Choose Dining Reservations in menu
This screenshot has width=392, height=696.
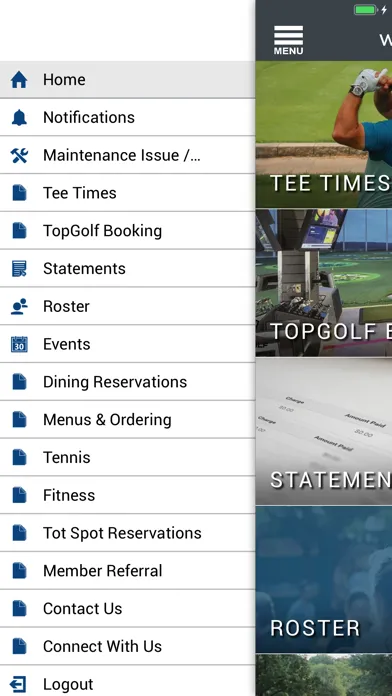click(x=127, y=382)
